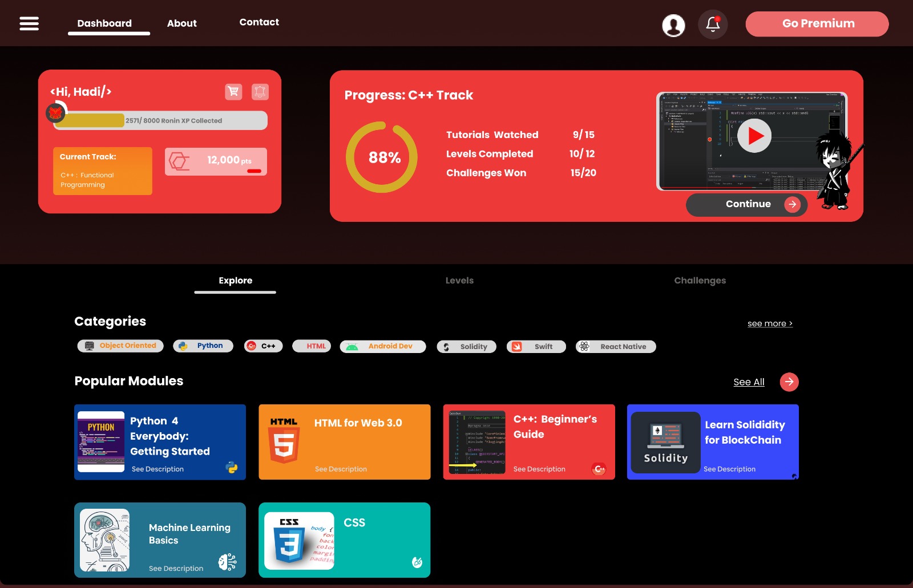913x588 pixels.
Task: Play the C++ tutorial video
Action: (754, 136)
